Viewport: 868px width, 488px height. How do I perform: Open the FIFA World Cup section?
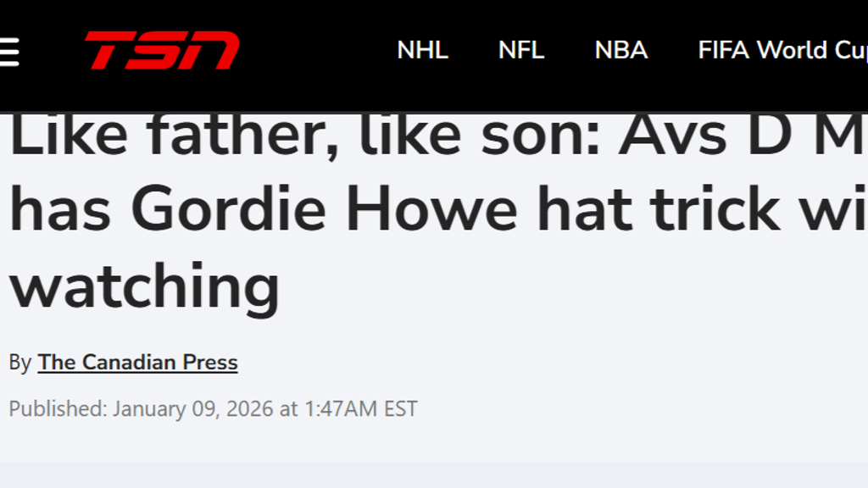pos(782,51)
